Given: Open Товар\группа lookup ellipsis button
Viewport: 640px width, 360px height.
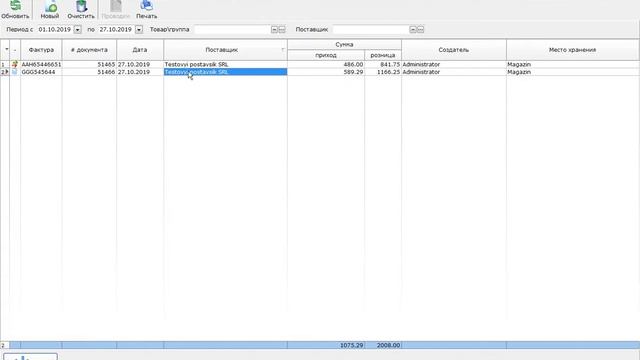Looking at the screenshot, I should click(x=282, y=30).
